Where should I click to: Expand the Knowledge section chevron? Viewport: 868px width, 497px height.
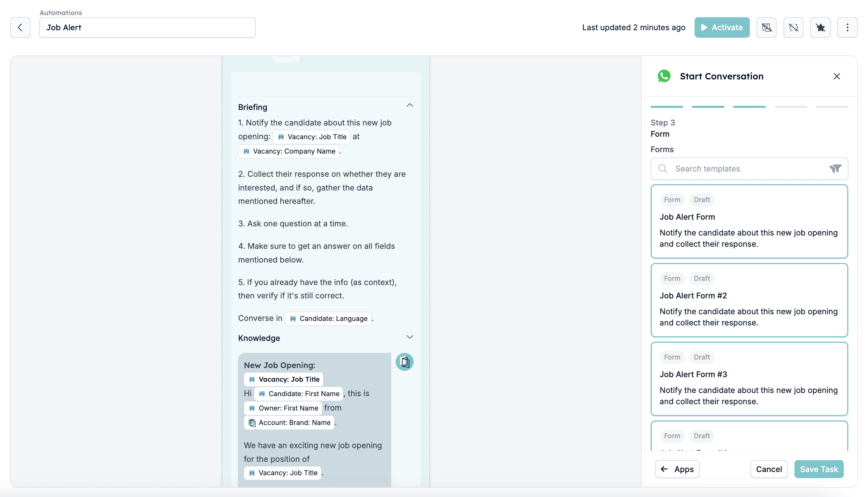point(410,337)
